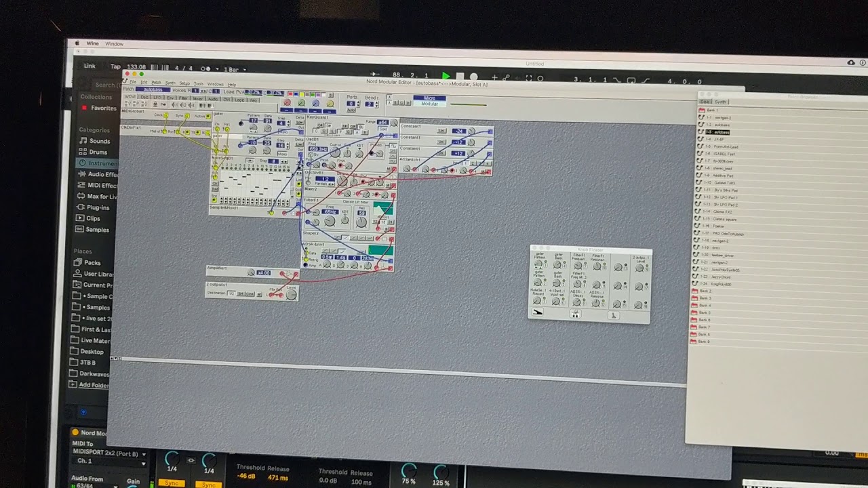Image resolution: width=868 pixels, height=488 pixels.
Task: Click Add Folder in Places
Action: [x=93, y=385]
